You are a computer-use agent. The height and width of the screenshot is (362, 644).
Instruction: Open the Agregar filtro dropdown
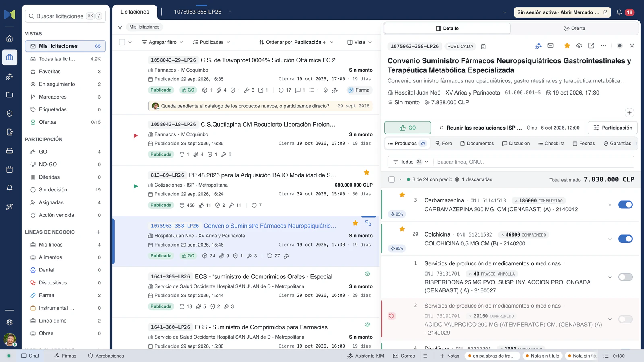click(x=163, y=42)
